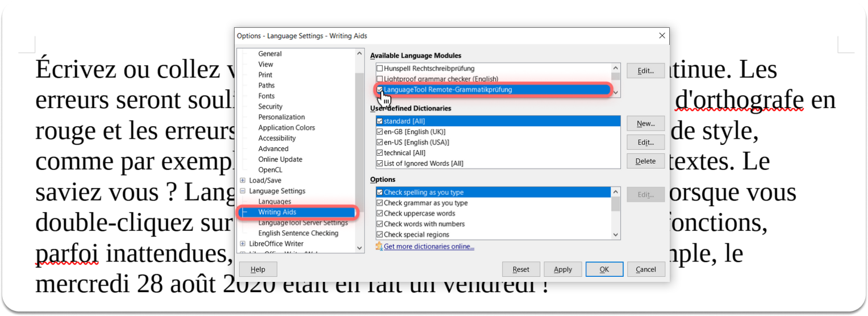Close the Options dialog with the X

(x=662, y=36)
